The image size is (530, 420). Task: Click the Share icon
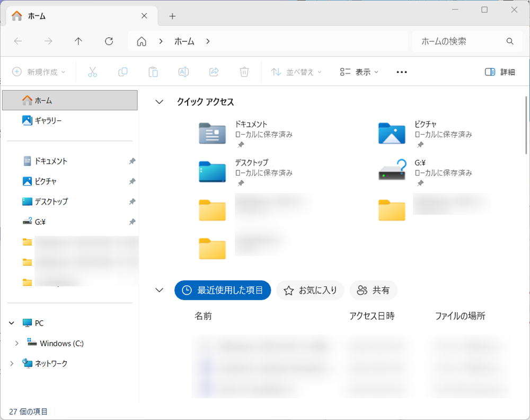tap(214, 72)
